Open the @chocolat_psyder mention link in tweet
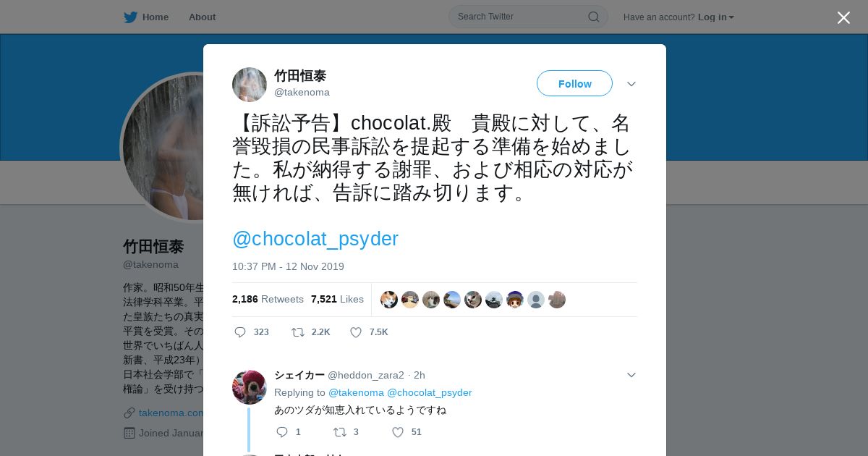 pos(315,239)
